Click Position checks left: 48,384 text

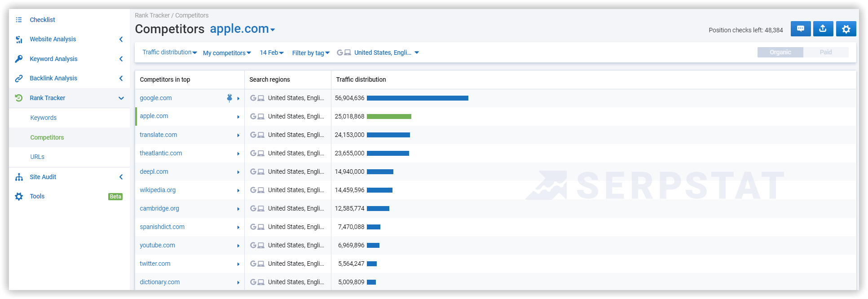[746, 30]
